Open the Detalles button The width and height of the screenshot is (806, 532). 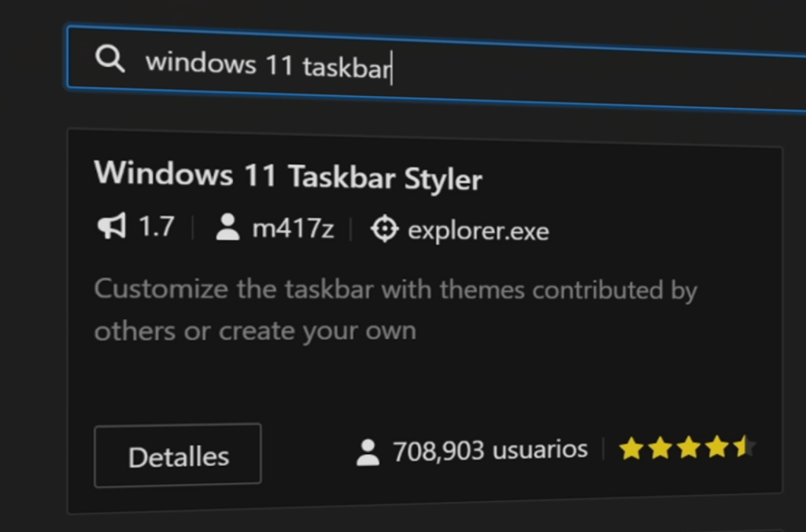[x=178, y=456]
